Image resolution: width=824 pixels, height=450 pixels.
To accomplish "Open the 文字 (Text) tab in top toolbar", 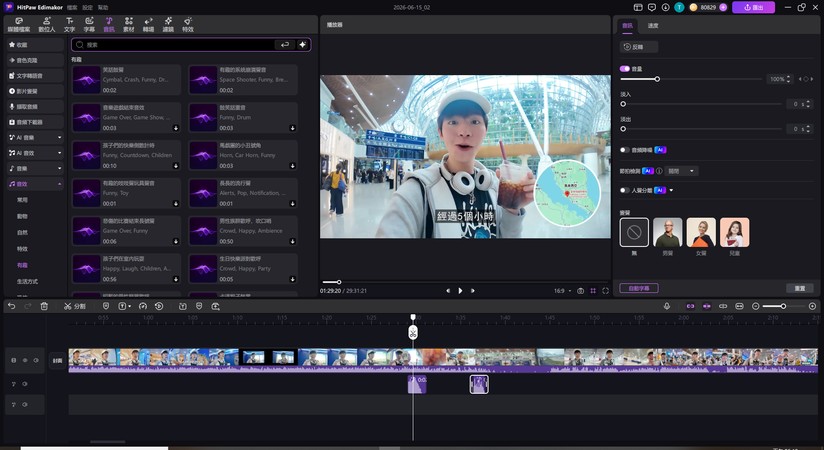I will click(x=69, y=24).
